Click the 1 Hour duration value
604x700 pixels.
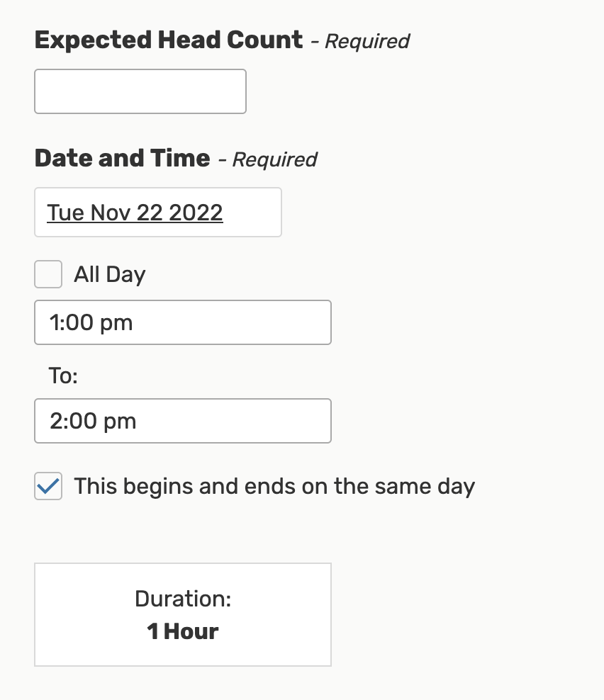pyautogui.click(x=183, y=631)
